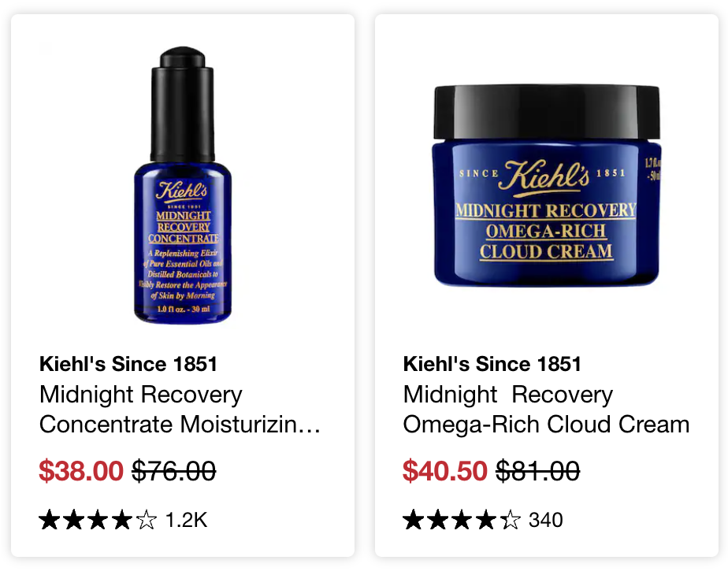Click the first star of the concentrate rating
Viewport: 728px width, 575px height.
tap(49, 519)
